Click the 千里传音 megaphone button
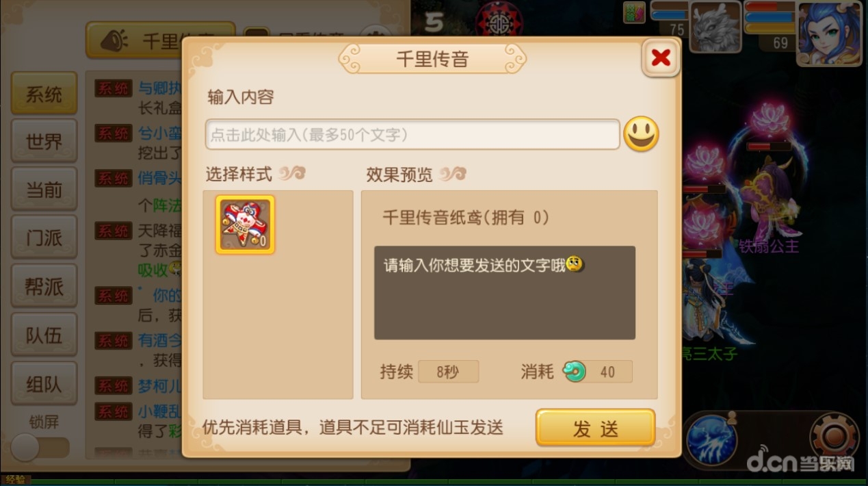The height and width of the screenshot is (486, 868). coord(161,40)
